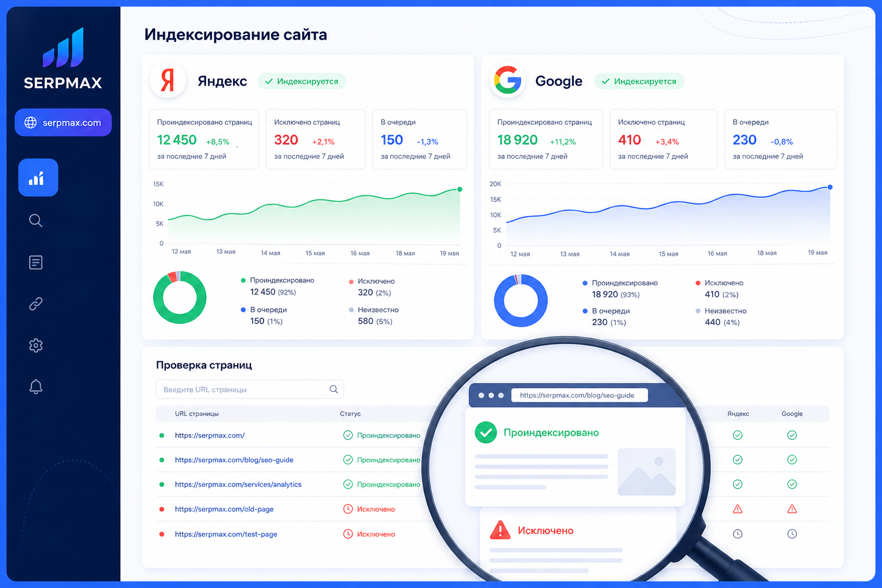
Task: Click the Google column header in table
Action: point(792,413)
